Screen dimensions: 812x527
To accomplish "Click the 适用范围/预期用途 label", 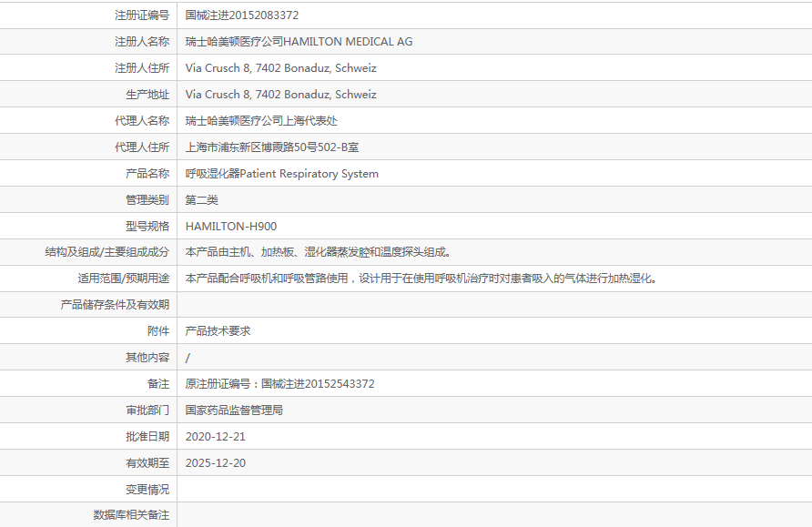I will tap(124, 279).
